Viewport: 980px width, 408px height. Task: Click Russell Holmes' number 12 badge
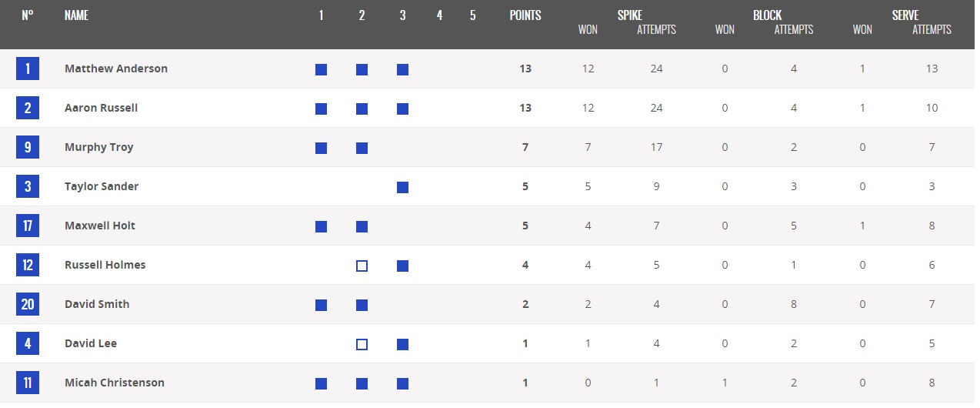(28, 266)
